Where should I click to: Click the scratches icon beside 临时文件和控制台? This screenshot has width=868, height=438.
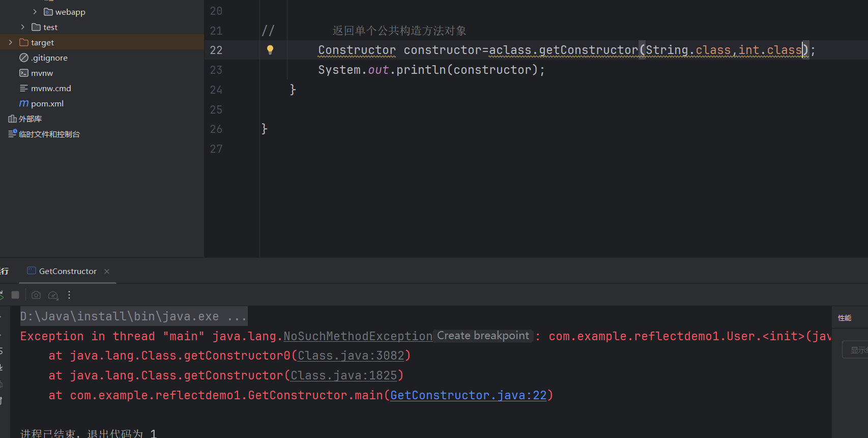click(x=13, y=134)
